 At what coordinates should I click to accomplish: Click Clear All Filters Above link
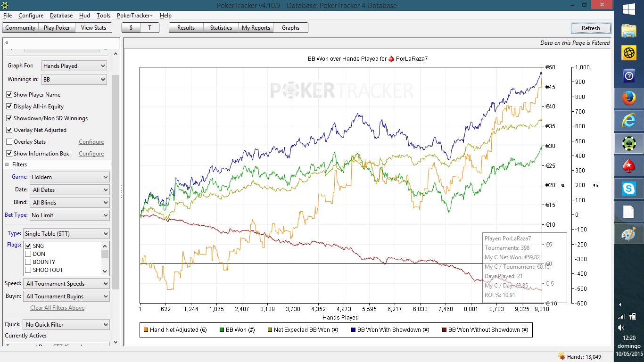58,308
